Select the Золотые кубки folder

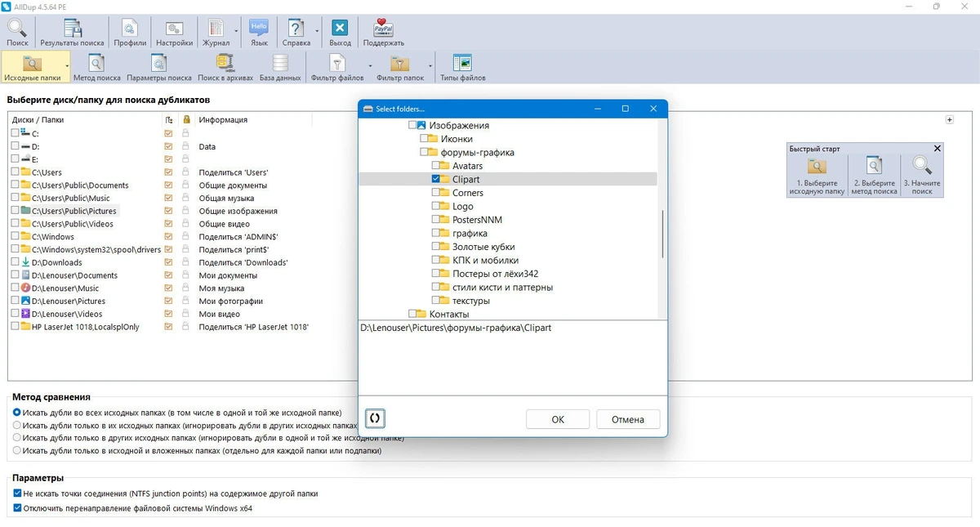pyautogui.click(x=483, y=247)
